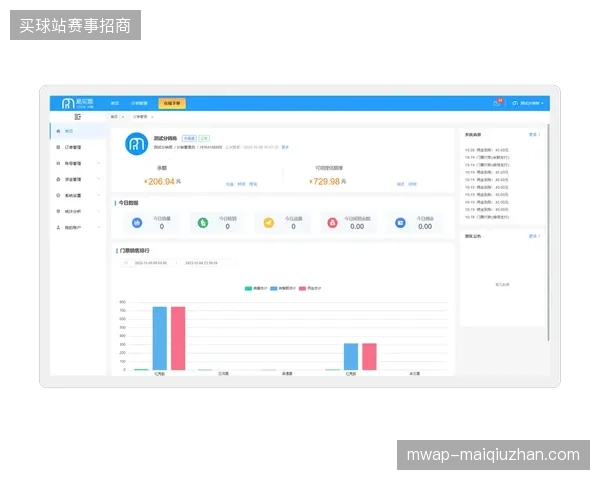Expand the system settings sidebar chevron

click(99, 195)
